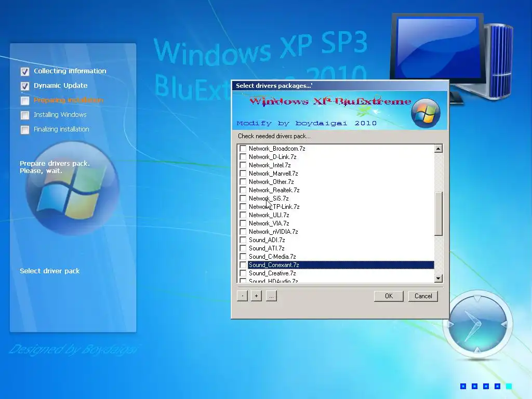Click the scroll down arrow of drivers list
Screen dimensions: 532x399
[438, 278]
